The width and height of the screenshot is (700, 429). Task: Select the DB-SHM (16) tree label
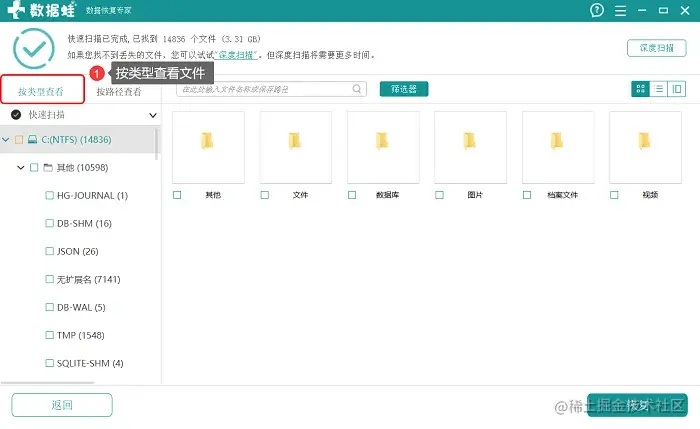tap(84, 223)
